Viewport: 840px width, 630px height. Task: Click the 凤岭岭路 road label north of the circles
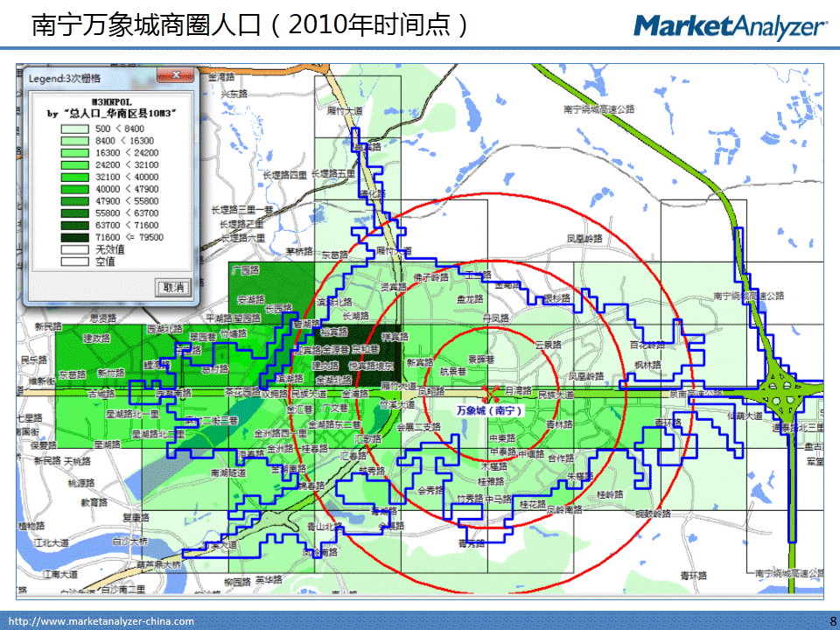[x=584, y=237]
